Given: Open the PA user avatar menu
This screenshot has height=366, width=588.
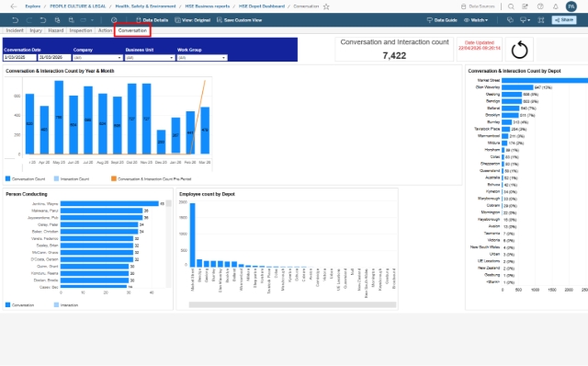Looking at the screenshot, I should pyautogui.click(x=571, y=6).
